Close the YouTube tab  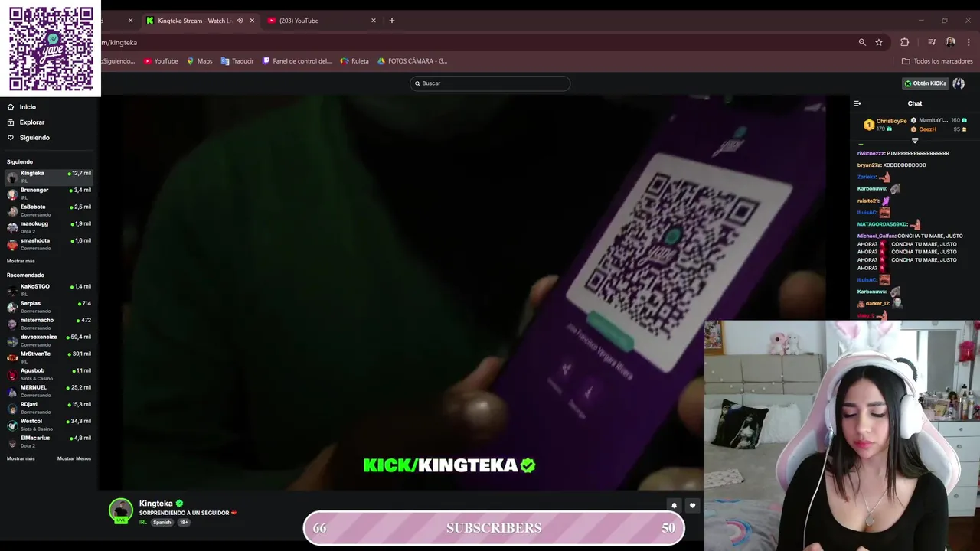[374, 21]
